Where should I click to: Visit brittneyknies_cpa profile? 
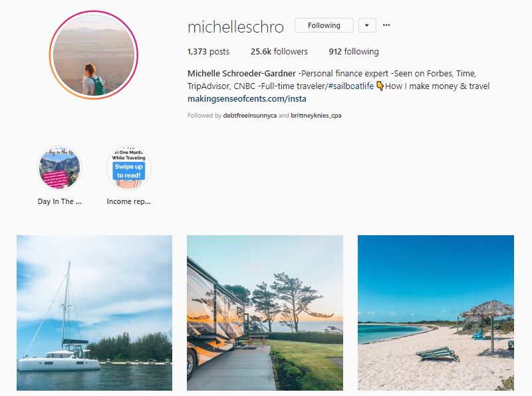pyautogui.click(x=316, y=116)
